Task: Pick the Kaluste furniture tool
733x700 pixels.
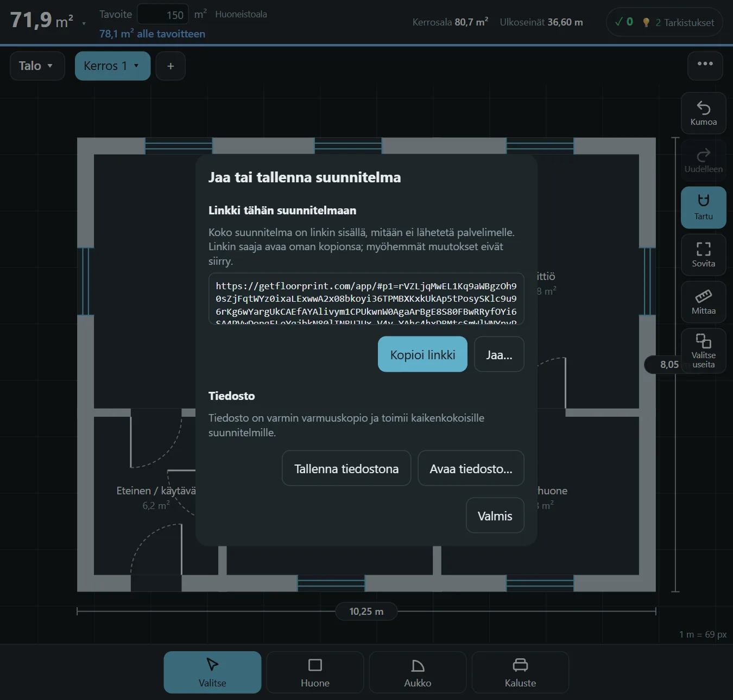Action: [x=520, y=672]
